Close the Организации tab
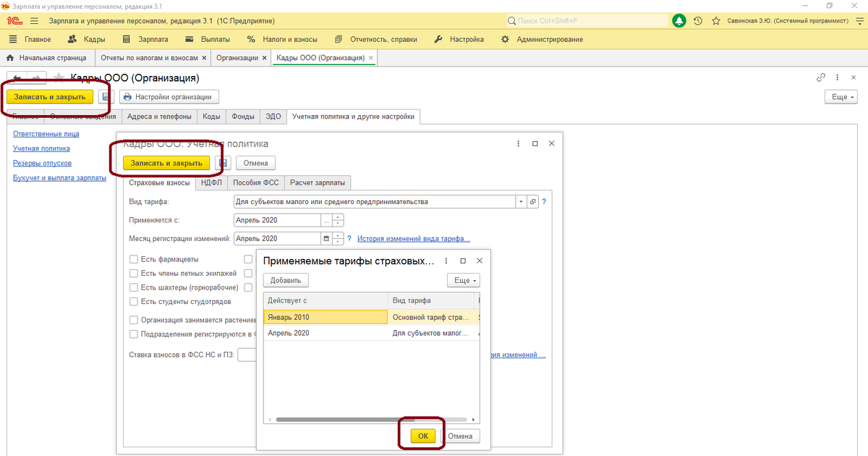Viewport: 868px width, 456px height. coord(264,57)
